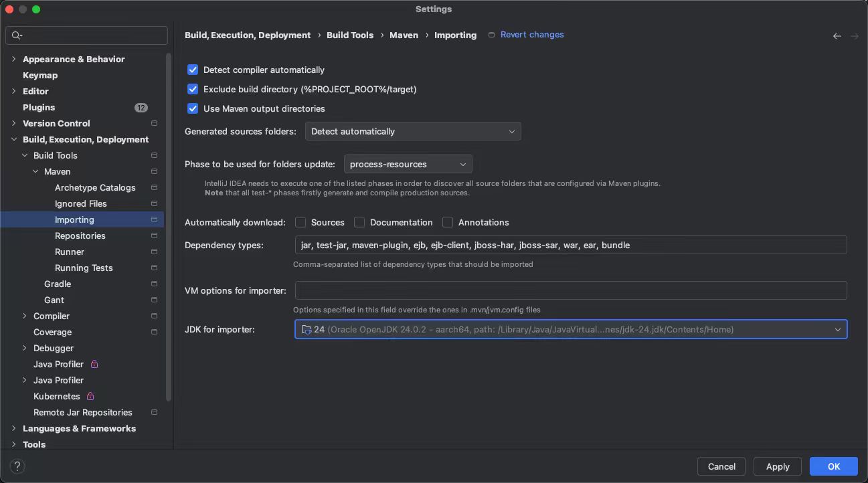Image resolution: width=868 pixels, height=483 pixels.
Task: Click the Revert changes link
Action: (531, 35)
